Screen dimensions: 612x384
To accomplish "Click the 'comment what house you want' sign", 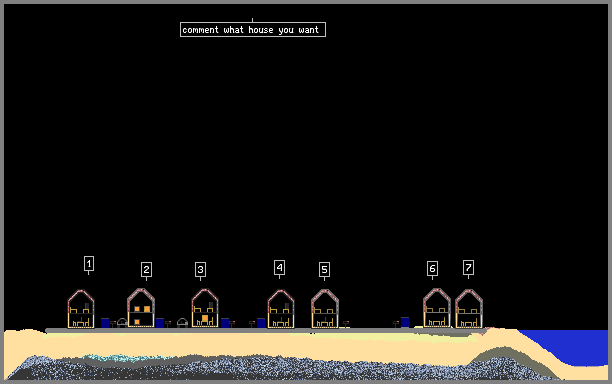I will pyautogui.click(x=253, y=30).
